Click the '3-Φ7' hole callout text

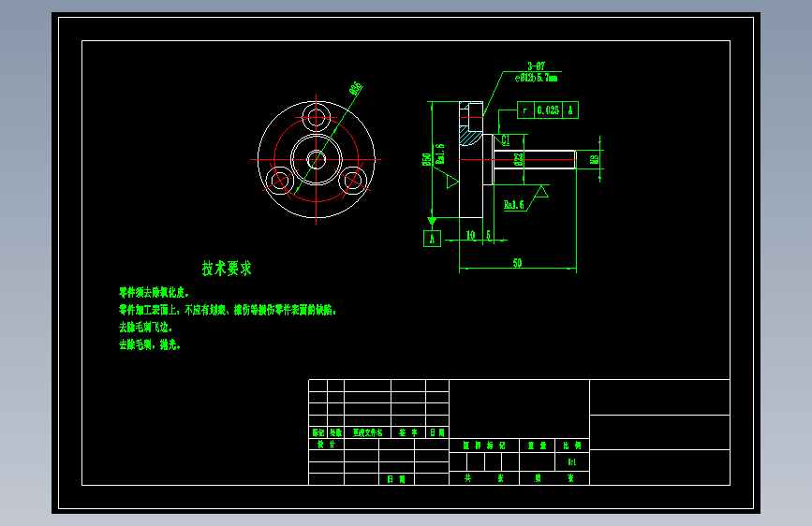(536, 66)
